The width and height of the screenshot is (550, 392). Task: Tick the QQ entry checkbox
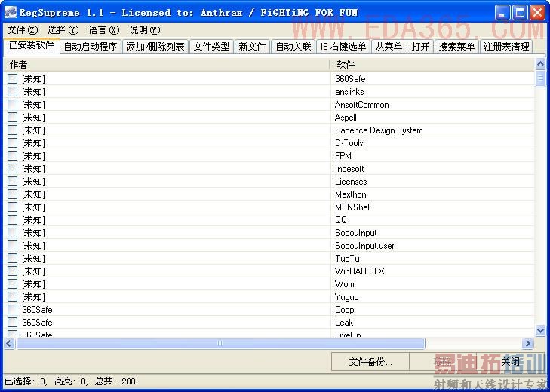point(13,220)
